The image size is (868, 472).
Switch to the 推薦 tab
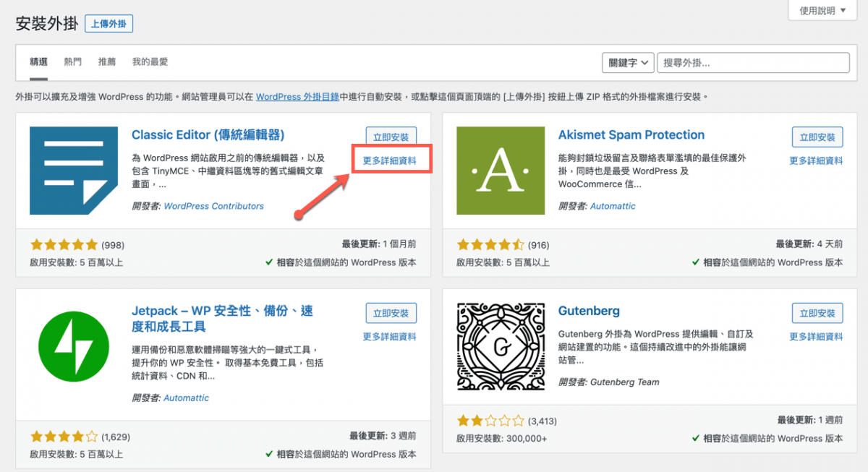(x=107, y=62)
